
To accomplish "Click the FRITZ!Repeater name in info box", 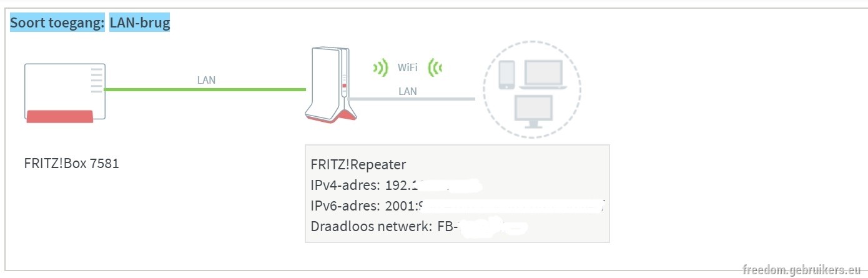I will 358,165.
